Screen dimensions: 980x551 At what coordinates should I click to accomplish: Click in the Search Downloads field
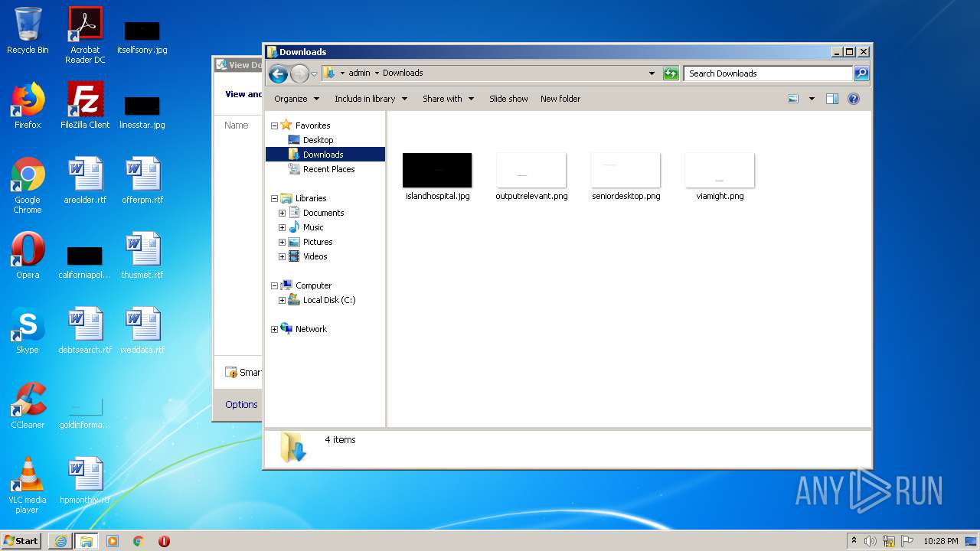click(x=768, y=73)
